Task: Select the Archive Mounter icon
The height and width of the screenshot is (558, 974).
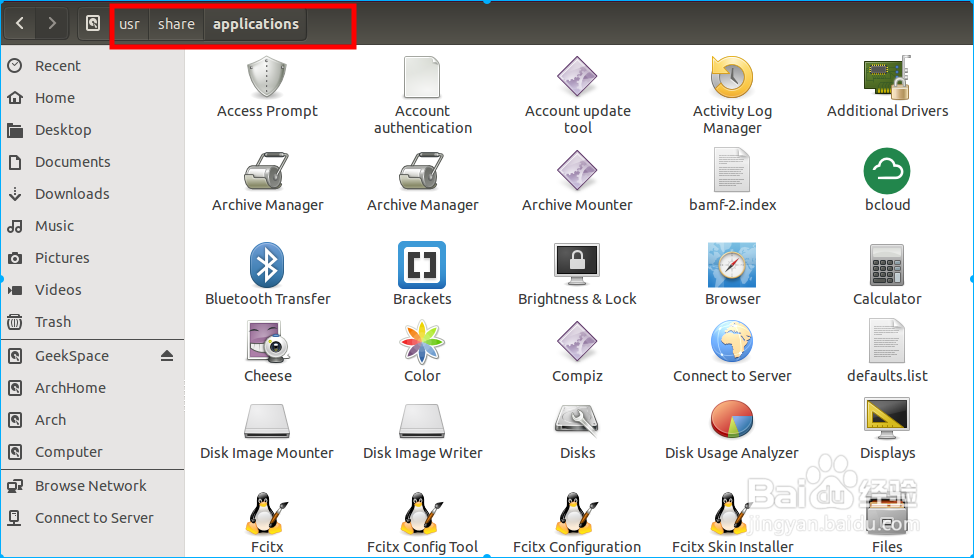Action: click(577, 170)
